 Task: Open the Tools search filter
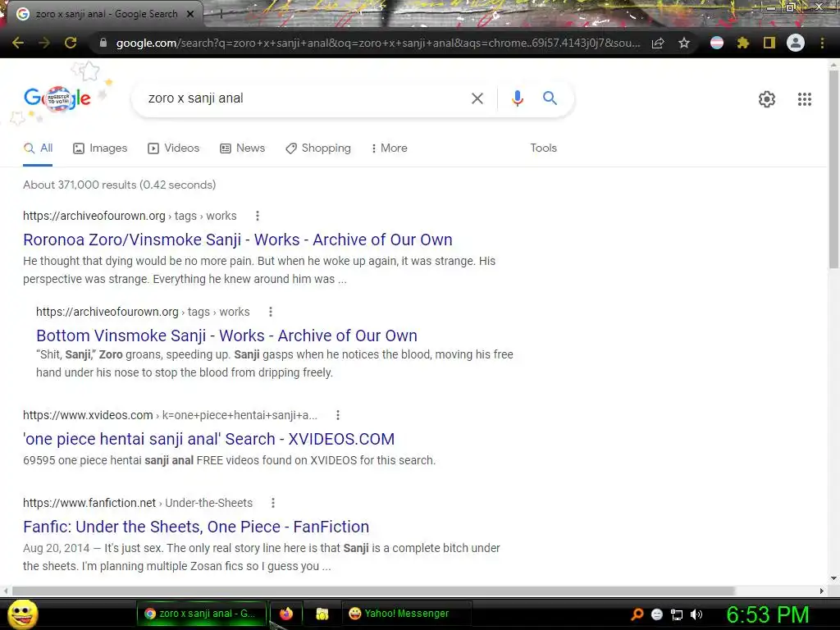click(543, 148)
